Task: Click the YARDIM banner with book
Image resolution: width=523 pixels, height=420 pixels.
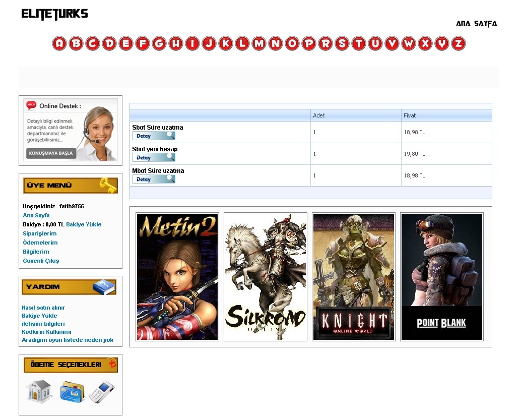Action: tap(69, 287)
